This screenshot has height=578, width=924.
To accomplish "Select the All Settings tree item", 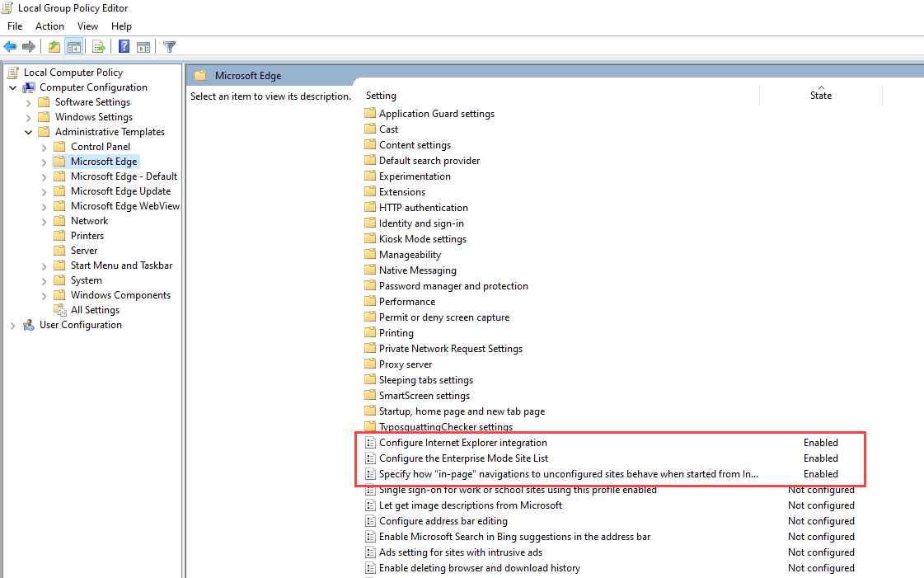I will click(x=95, y=310).
